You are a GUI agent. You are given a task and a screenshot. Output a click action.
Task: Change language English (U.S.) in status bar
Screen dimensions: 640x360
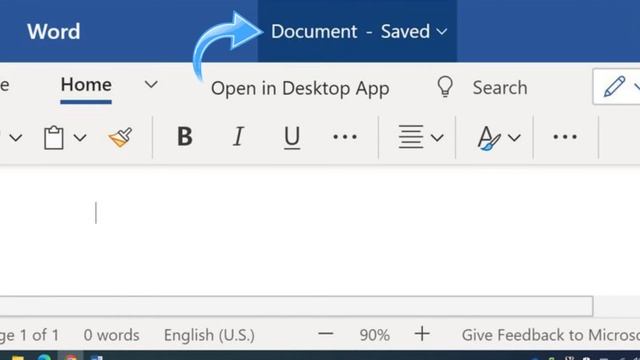pyautogui.click(x=209, y=335)
